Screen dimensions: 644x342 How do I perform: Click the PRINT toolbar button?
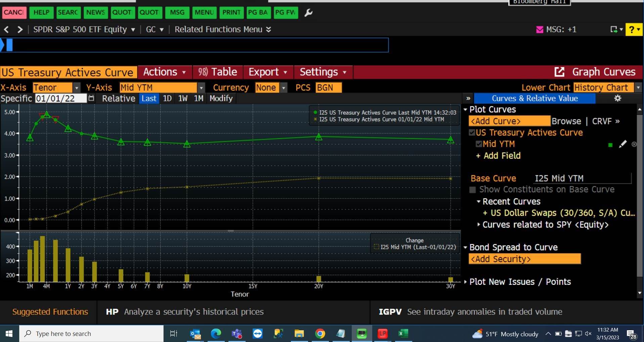click(x=231, y=12)
